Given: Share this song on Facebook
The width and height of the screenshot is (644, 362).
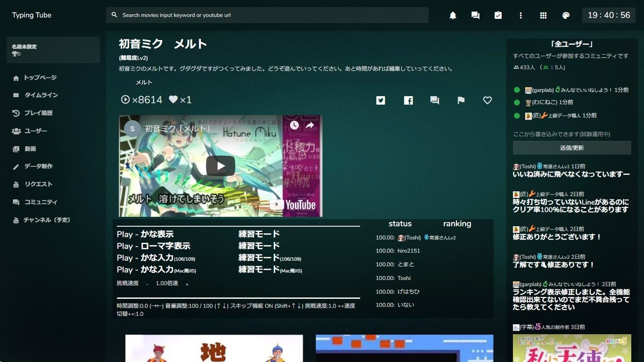Looking at the screenshot, I should 408,100.
